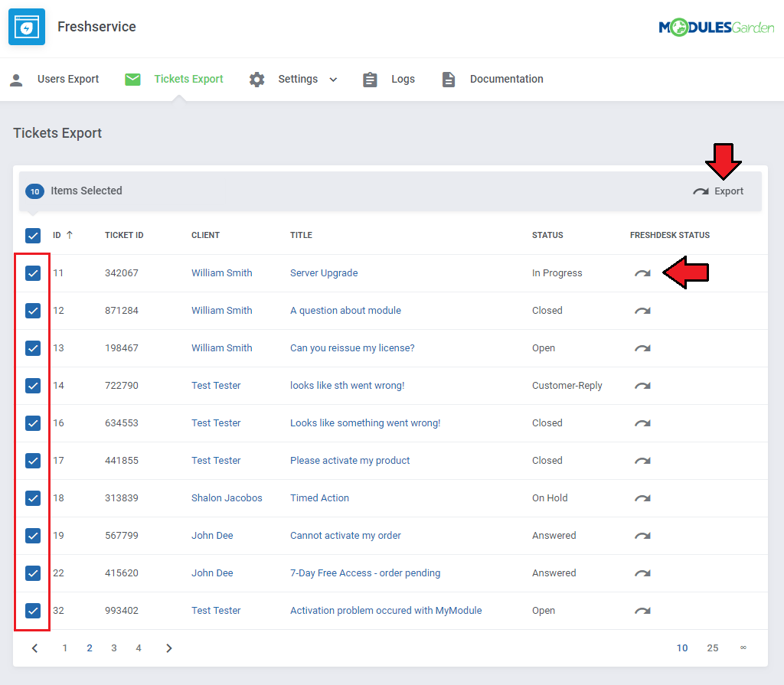The image size is (784, 685).
Task: Uncheck the checkbox for ticket ID 18
Action: pos(33,498)
